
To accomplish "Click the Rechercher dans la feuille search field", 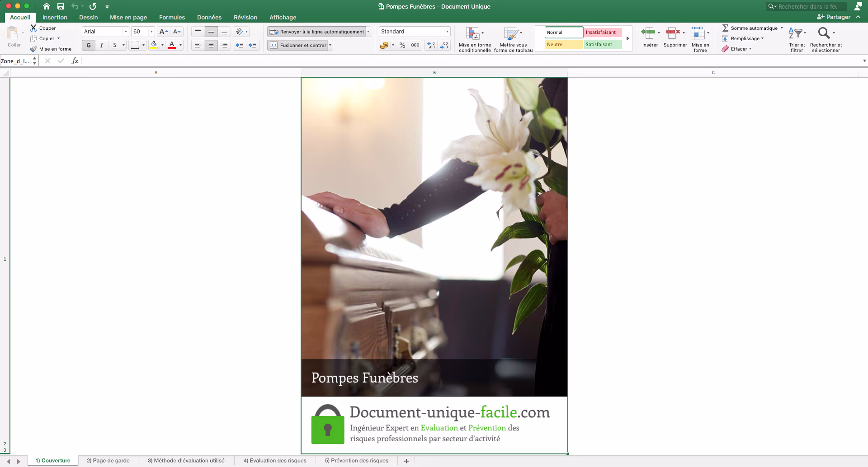I will pyautogui.click(x=807, y=6).
